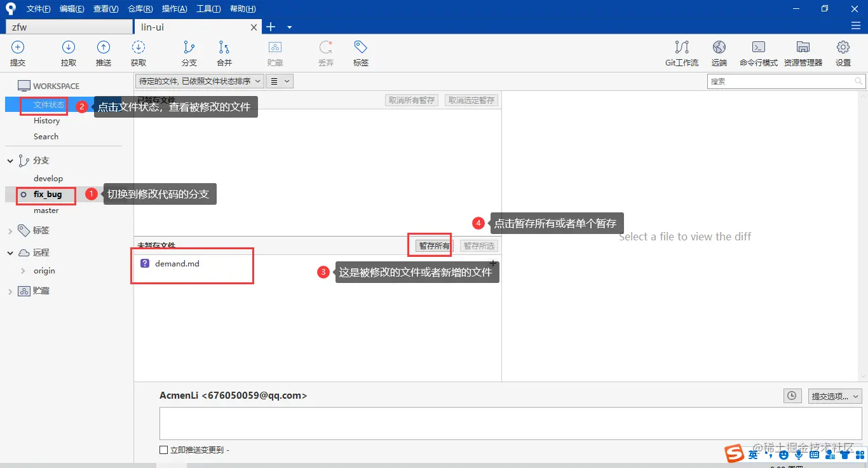Open the 编辑(E) menu

[x=72, y=9]
